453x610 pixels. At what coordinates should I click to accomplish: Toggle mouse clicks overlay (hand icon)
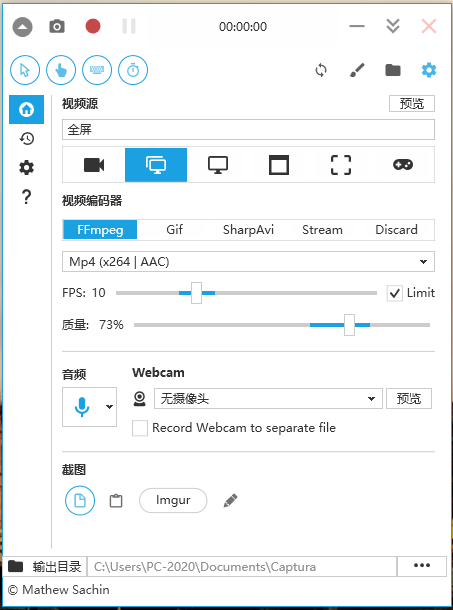[x=61, y=70]
